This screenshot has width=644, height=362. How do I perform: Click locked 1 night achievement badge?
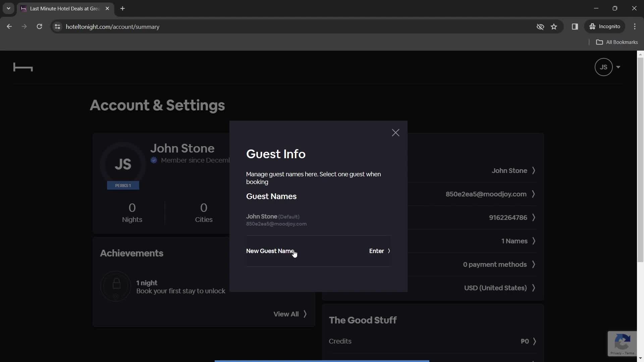point(116,286)
